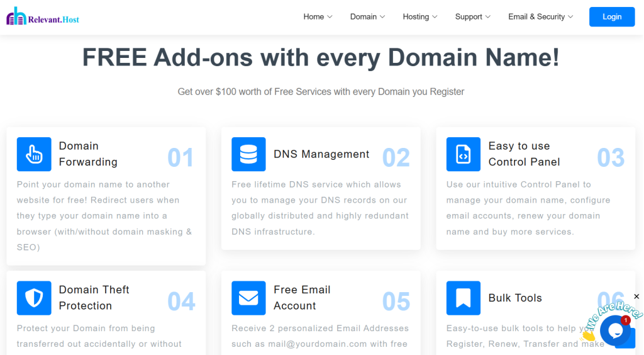The height and width of the screenshot is (355, 644).
Task: Select the Easy to use Control Panel title
Action: (x=524, y=154)
